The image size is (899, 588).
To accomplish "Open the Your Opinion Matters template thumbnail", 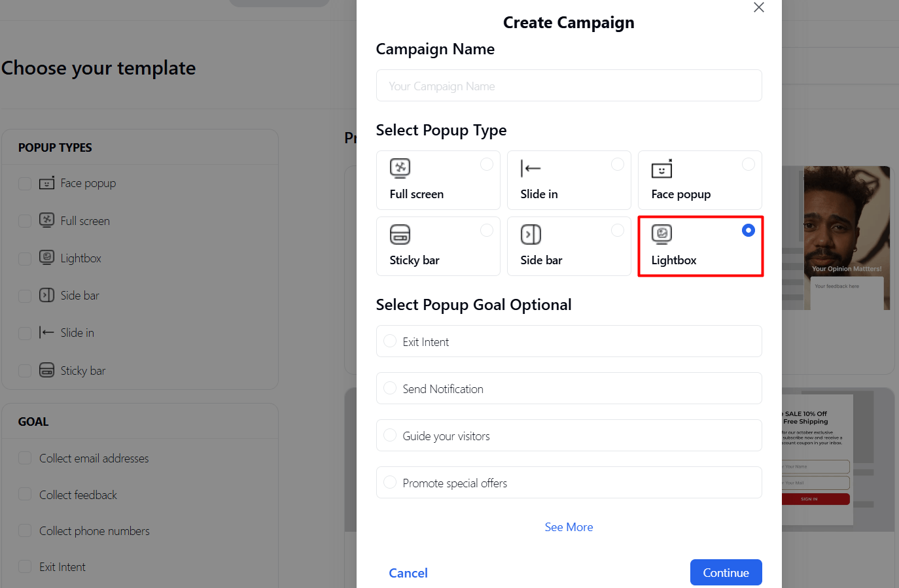I will click(x=845, y=238).
